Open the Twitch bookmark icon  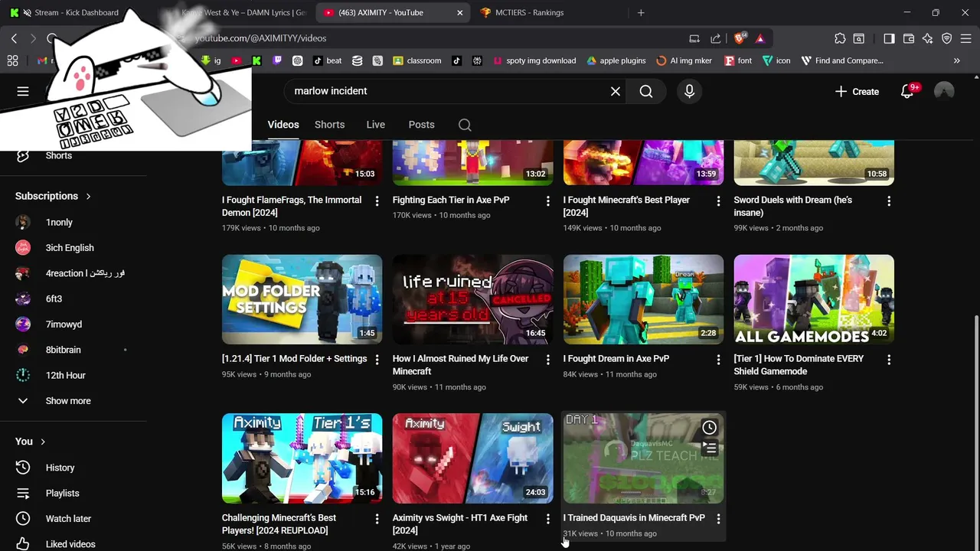[276, 60]
